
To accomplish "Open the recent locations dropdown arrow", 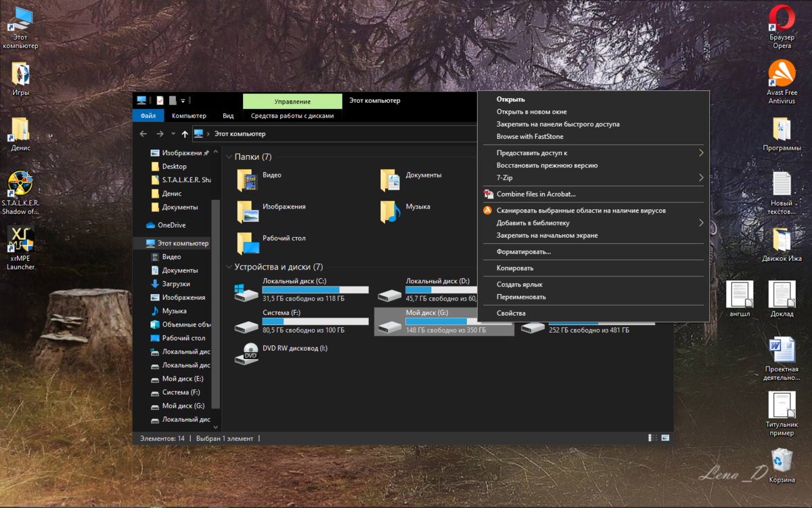I will click(x=173, y=134).
